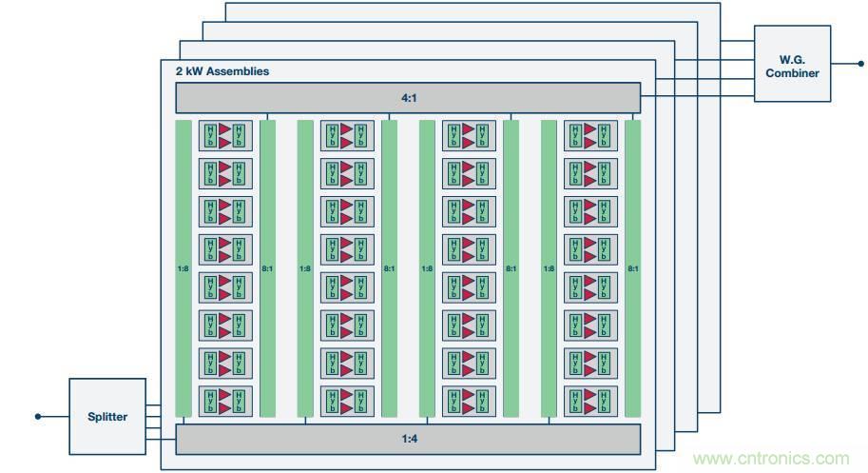868x473 pixels.
Task: Click the fourth column's 1:8 bar
Action: tap(549, 268)
